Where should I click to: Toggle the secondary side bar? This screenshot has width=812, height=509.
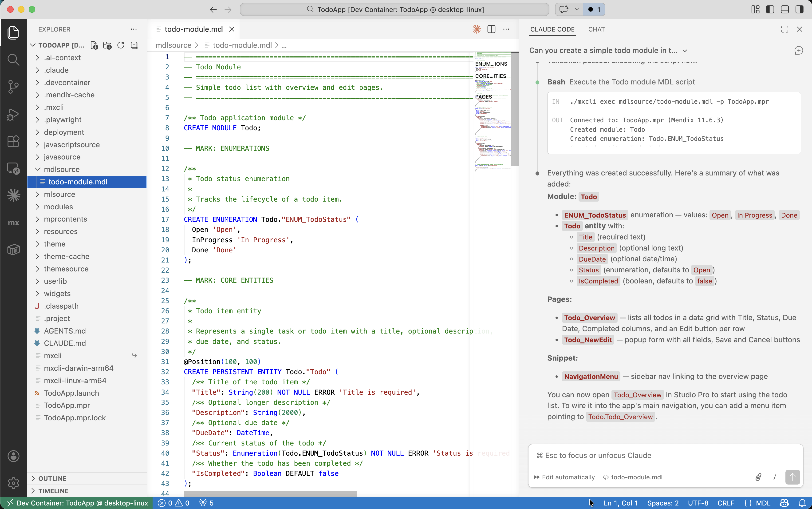pyautogui.click(x=800, y=9)
